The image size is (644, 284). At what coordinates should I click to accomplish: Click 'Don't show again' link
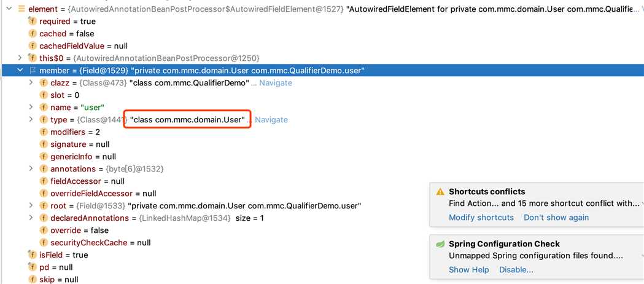click(556, 218)
